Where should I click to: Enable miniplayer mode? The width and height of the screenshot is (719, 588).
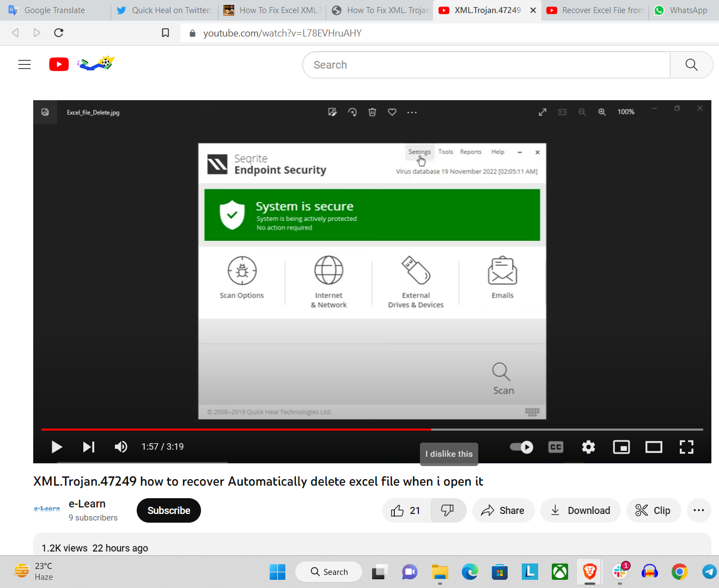621,447
